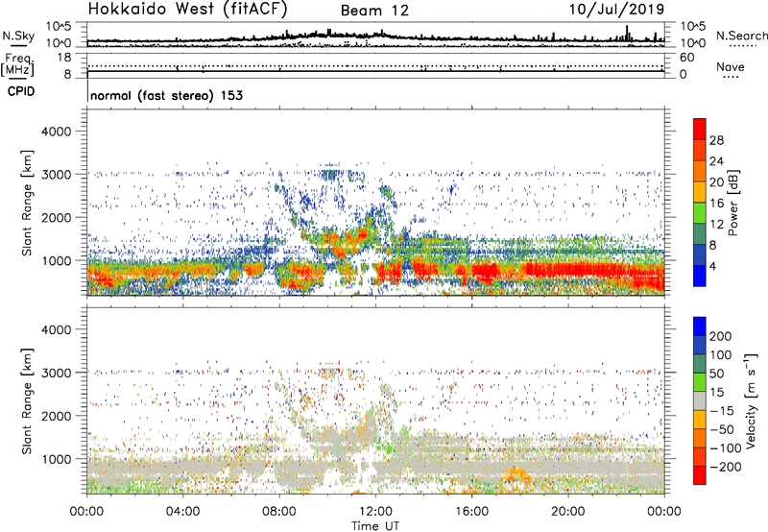This screenshot has width=768, height=532.
Task: Click the date "10/Jul/2019"
Action: 616,9
